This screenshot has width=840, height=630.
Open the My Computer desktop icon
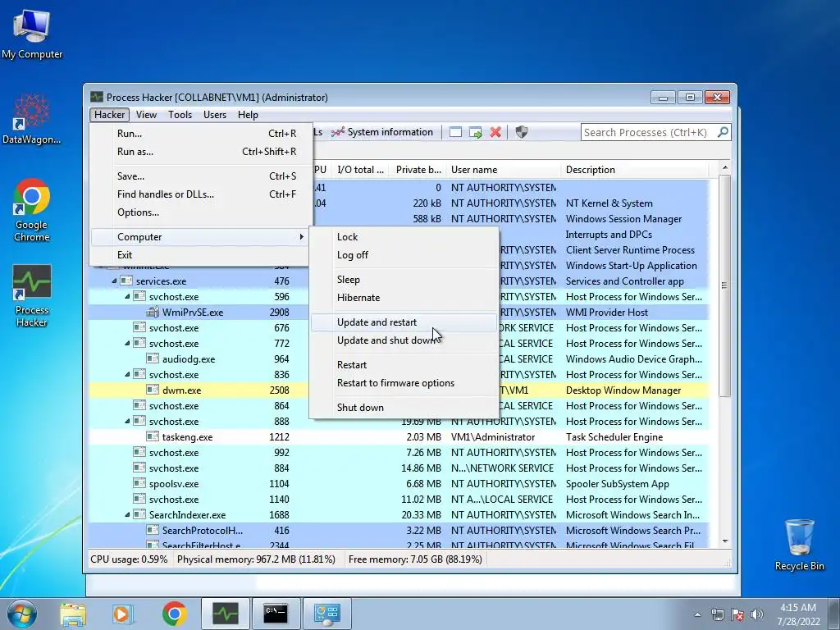(x=32, y=34)
